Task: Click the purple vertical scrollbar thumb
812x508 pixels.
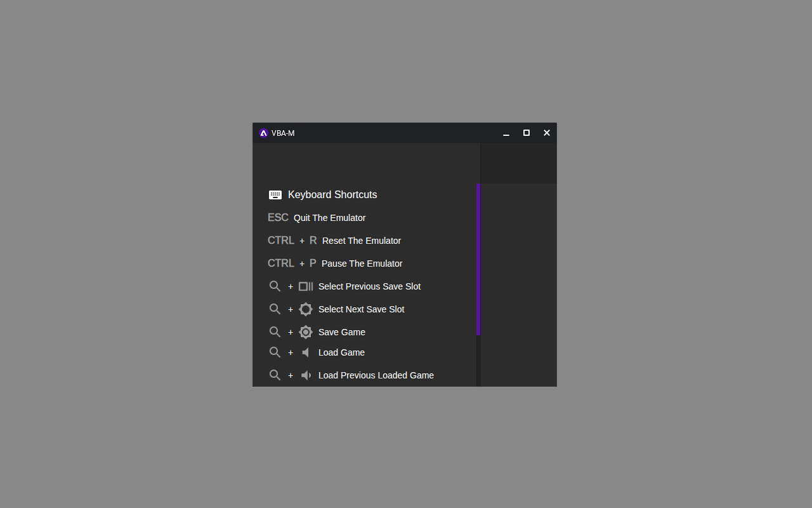Action: (x=478, y=259)
